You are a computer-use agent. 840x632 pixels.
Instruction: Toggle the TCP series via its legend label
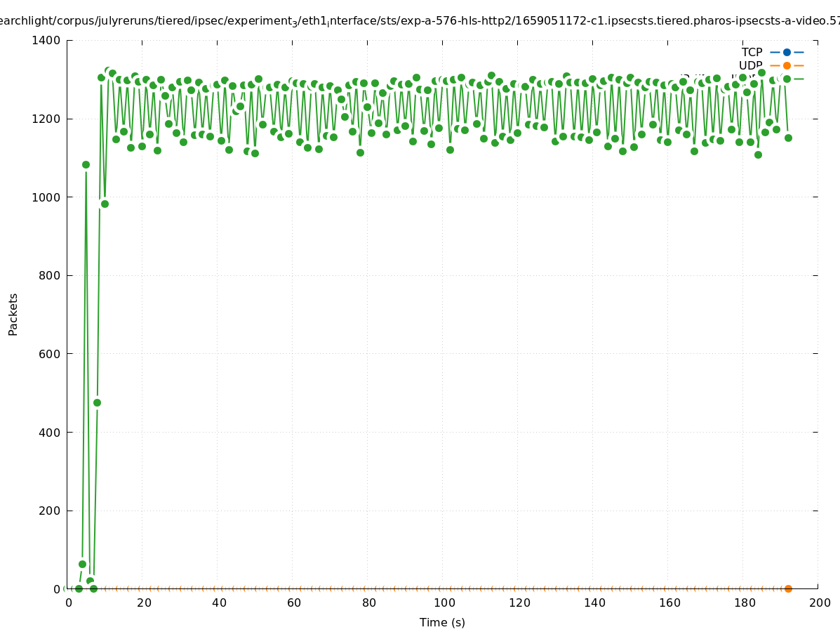(752, 52)
